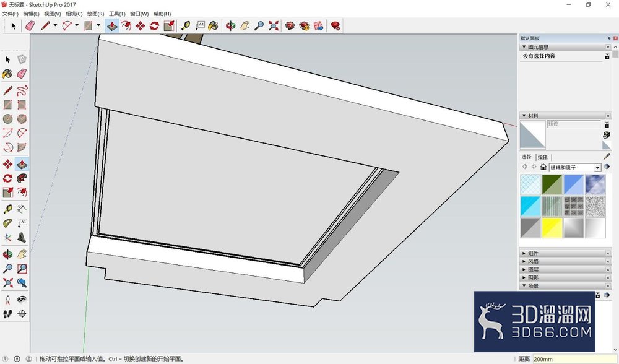Select the Offset tool in top toolbar

point(126,26)
